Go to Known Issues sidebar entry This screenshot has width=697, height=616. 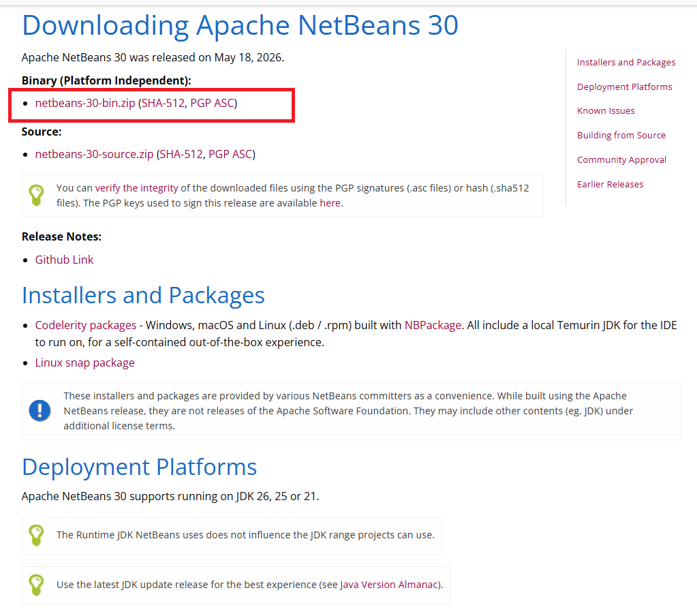[606, 110]
